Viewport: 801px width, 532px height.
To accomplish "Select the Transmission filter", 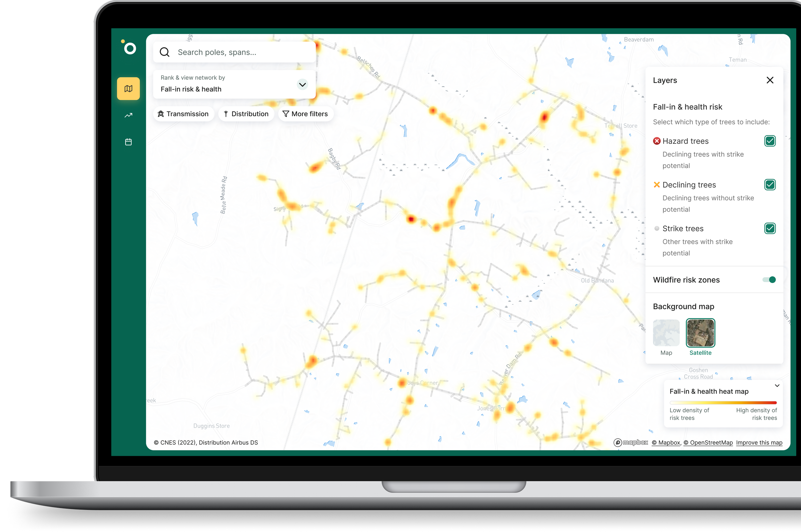I will pos(183,114).
